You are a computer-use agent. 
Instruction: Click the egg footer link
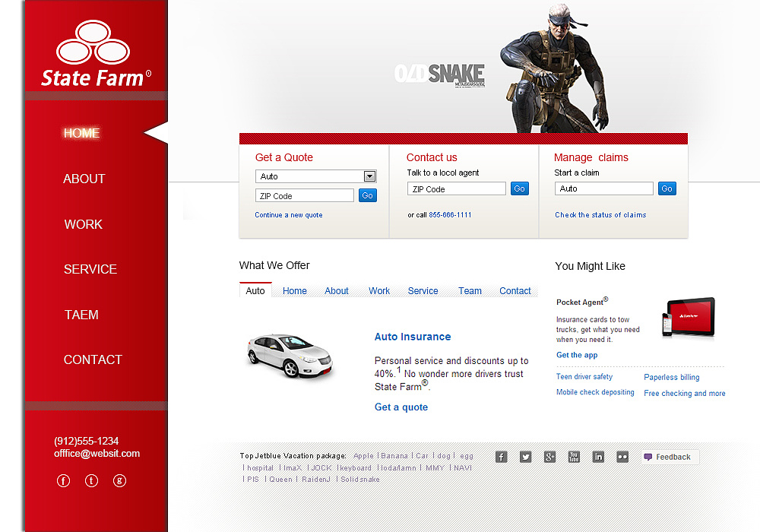[467, 456]
